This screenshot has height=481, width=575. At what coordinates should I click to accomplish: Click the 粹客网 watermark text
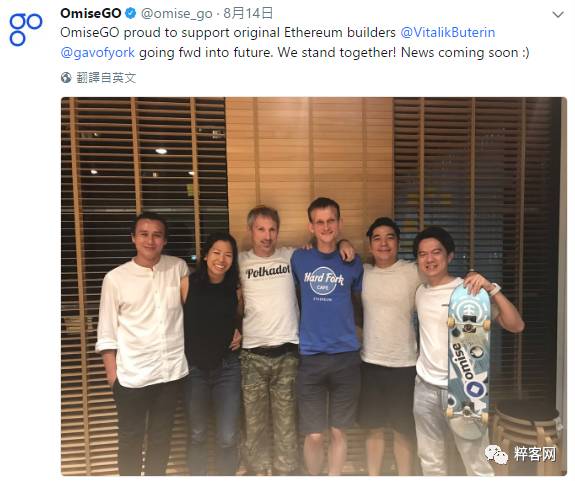point(535,454)
